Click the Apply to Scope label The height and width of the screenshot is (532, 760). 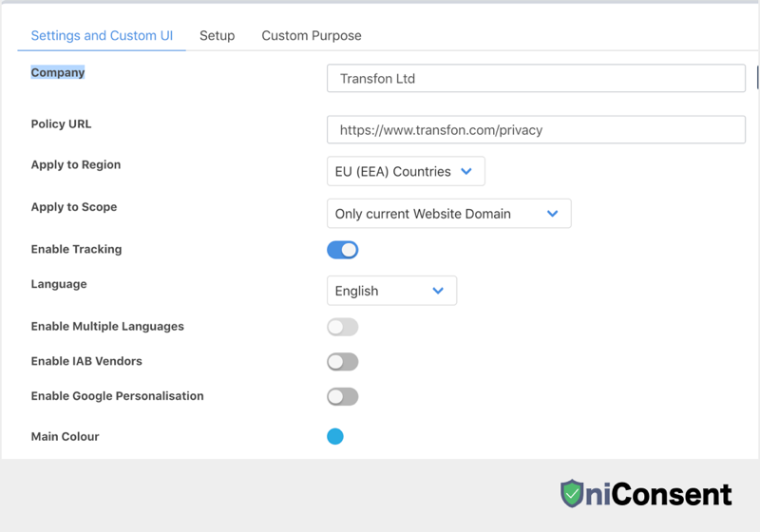pos(74,207)
